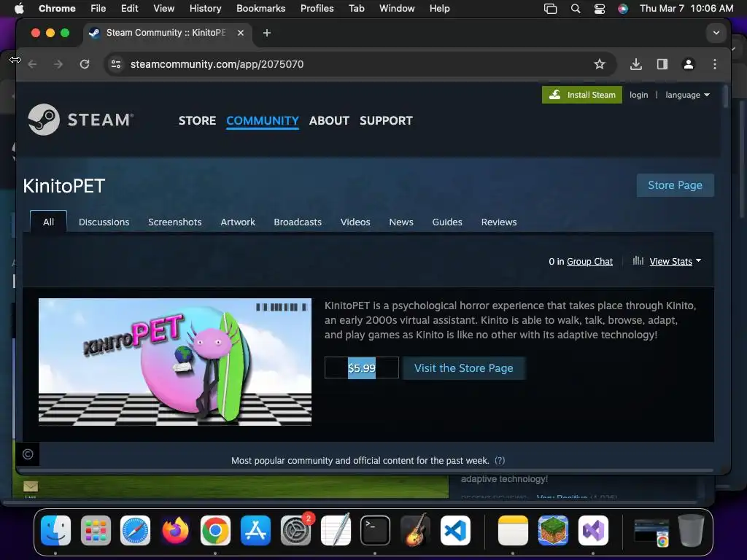Click the Chrome back arrow
The height and width of the screenshot is (560, 747).
(x=32, y=64)
